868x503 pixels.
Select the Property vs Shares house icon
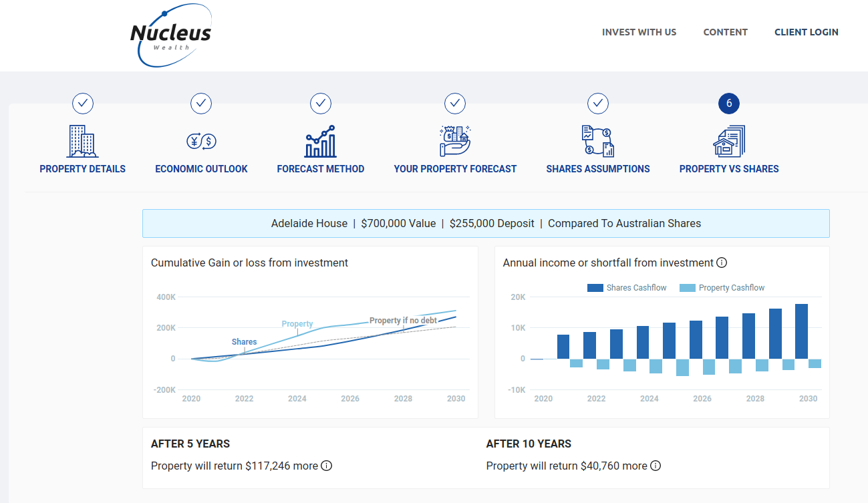(729, 141)
